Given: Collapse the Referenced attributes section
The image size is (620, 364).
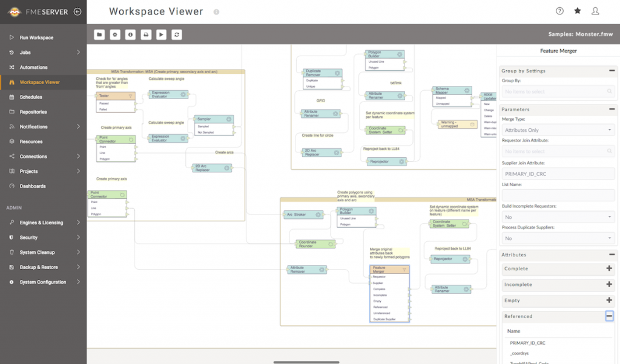Looking at the screenshot, I should click(609, 316).
